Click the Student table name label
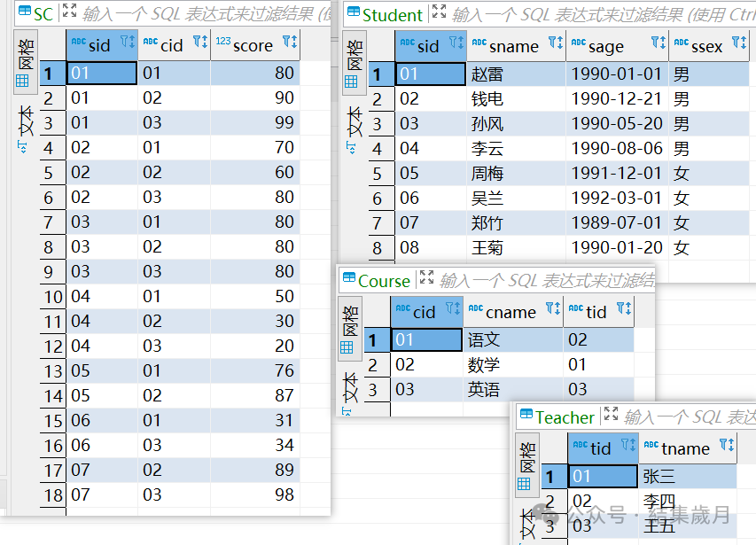This screenshot has height=545, width=756. (393, 15)
